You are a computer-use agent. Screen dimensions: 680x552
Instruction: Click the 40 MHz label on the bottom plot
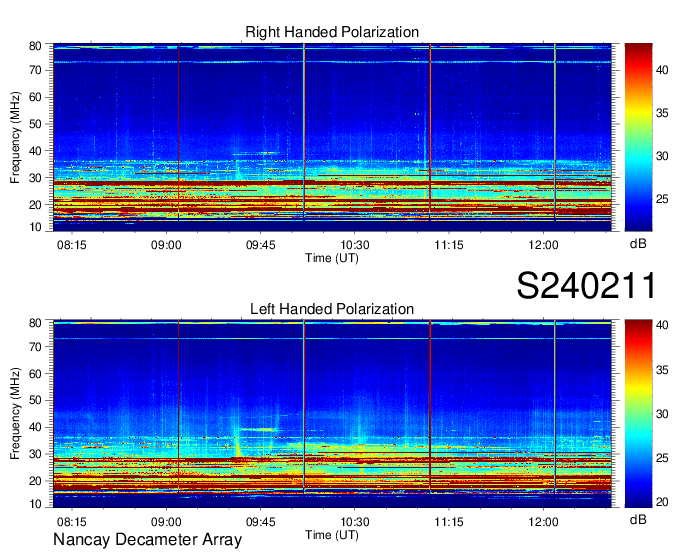(x=35, y=428)
